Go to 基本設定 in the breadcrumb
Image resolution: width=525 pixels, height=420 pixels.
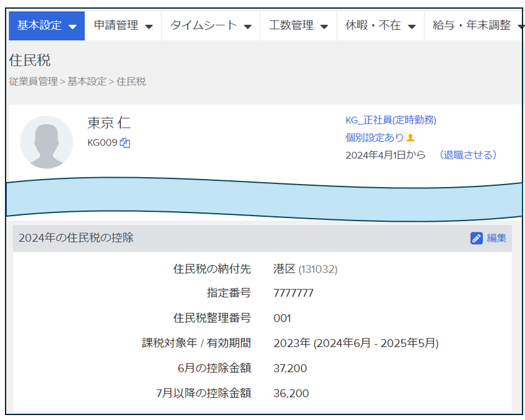click(87, 81)
